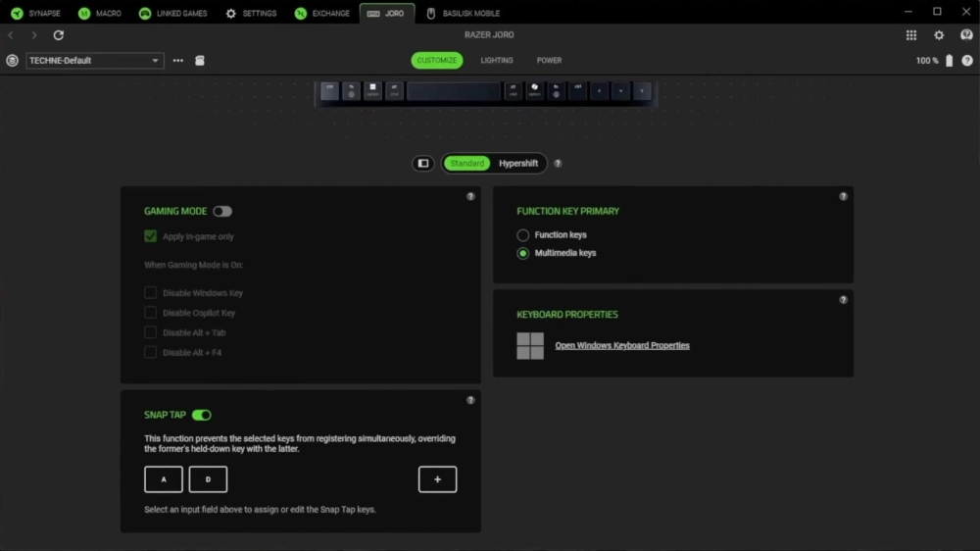
Task: Open Keyboard Properties help icon
Action: point(843,300)
